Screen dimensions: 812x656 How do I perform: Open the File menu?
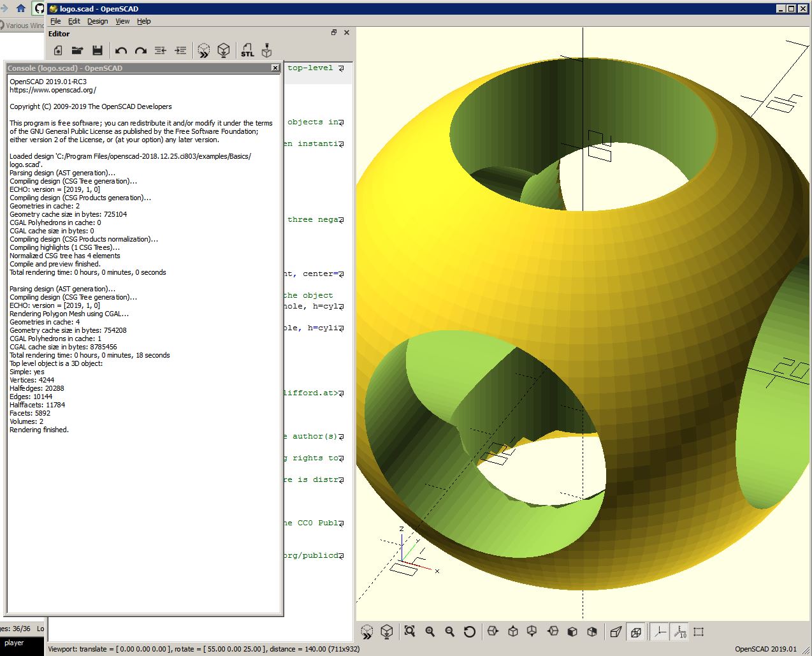[x=55, y=21]
